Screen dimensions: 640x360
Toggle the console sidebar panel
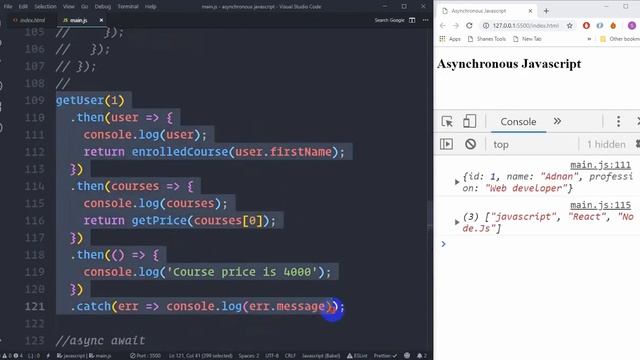coord(446,144)
